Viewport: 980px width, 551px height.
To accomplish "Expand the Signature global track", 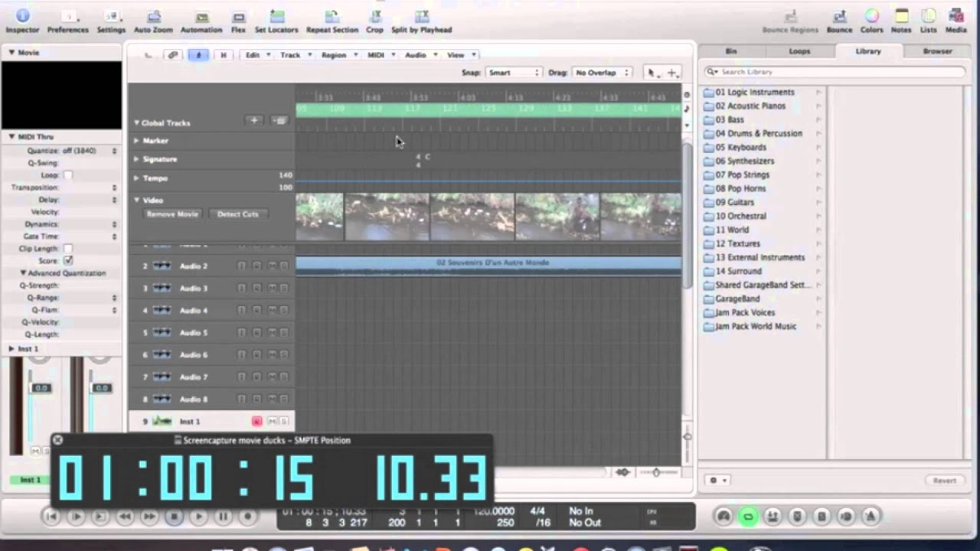I will point(136,159).
